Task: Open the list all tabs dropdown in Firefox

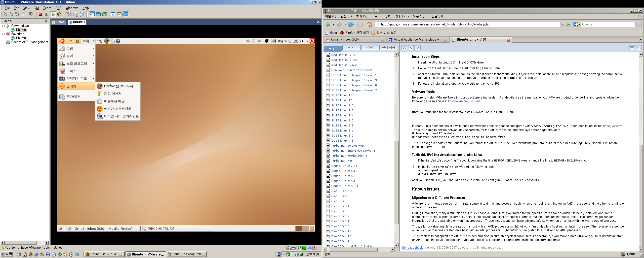Action: (640, 40)
